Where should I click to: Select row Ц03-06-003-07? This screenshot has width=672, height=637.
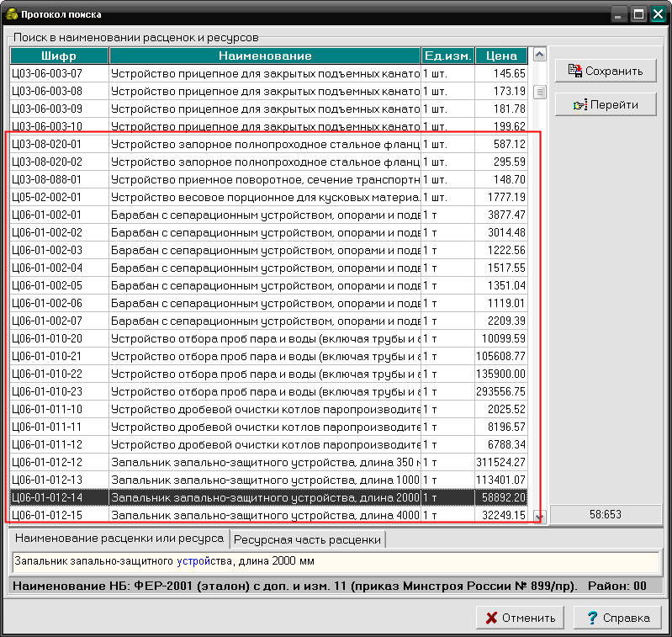tap(268, 74)
